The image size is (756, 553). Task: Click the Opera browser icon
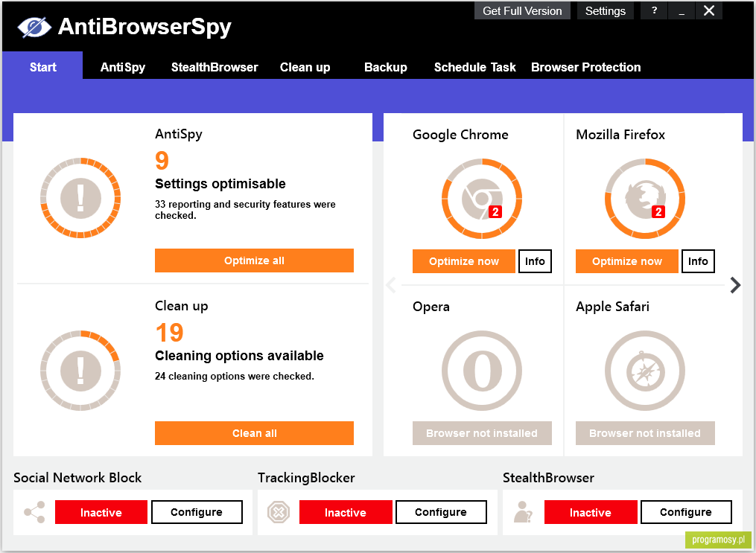point(482,371)
